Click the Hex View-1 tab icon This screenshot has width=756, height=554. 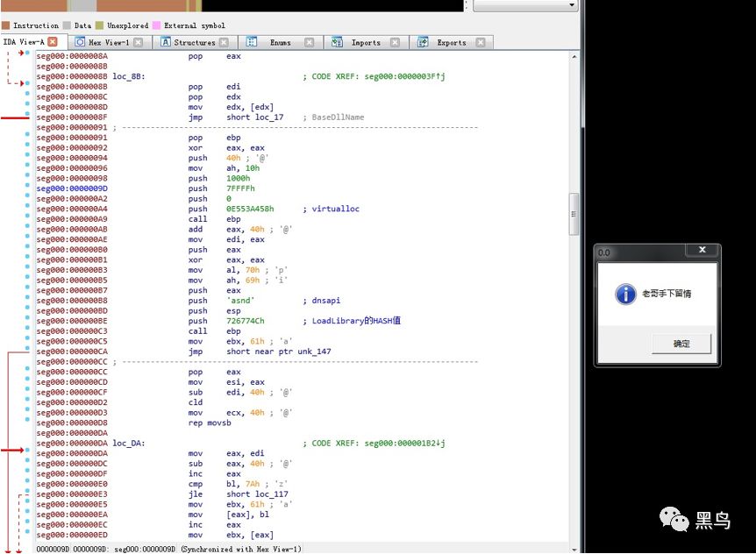click(80, 42)
